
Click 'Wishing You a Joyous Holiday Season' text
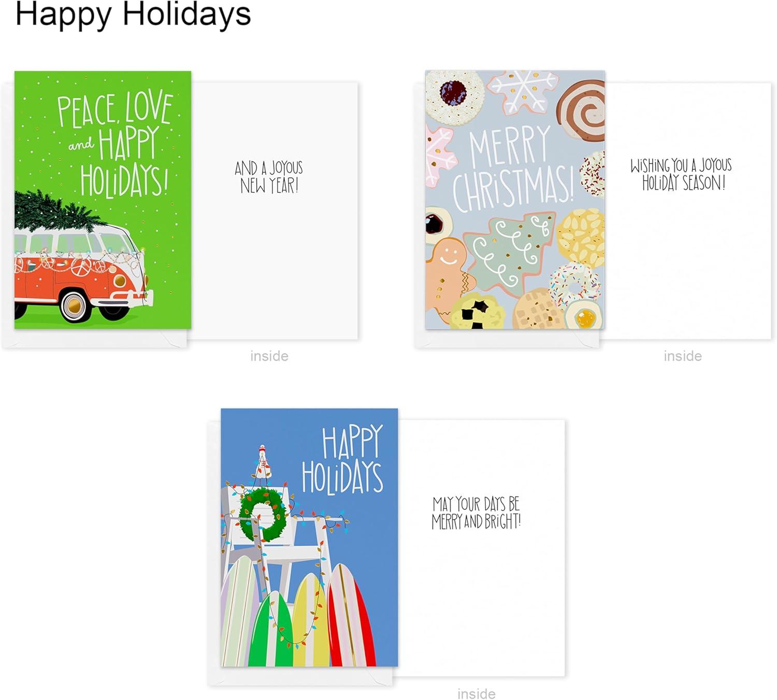pos(681,174)
